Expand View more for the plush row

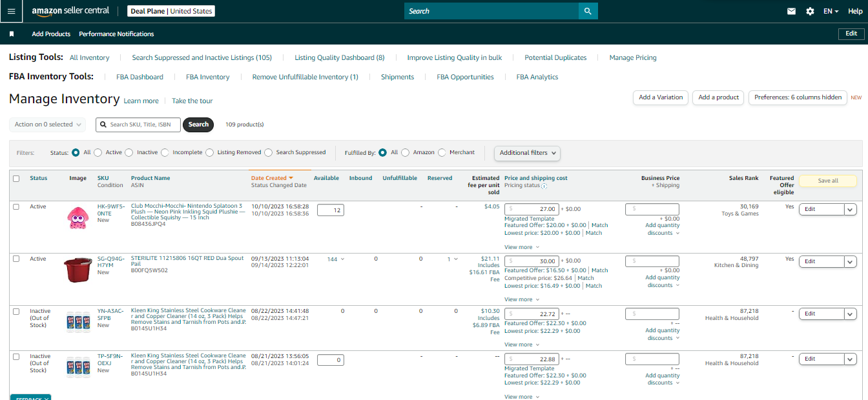522,247
